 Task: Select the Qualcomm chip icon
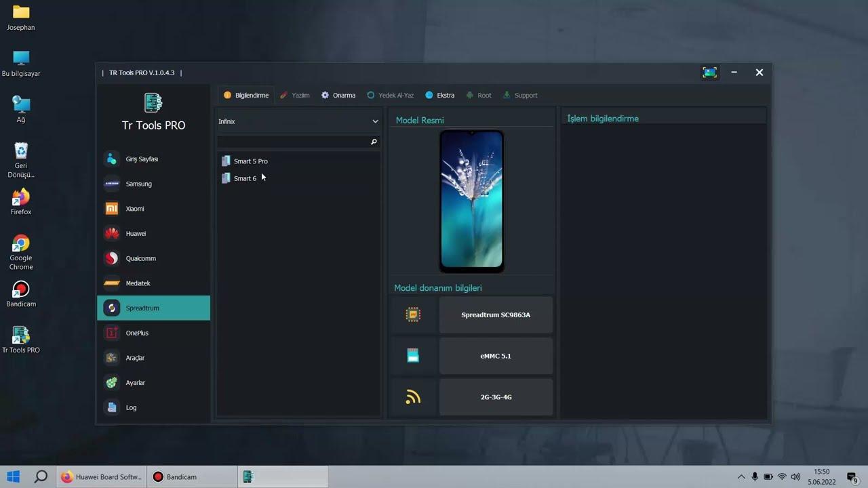(111, 258)
